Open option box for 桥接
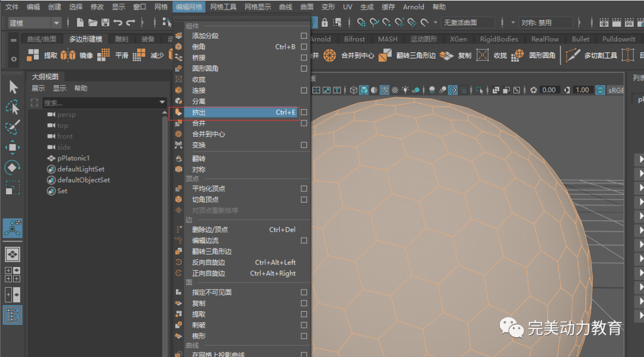The image size is (644, 357). (304, 57)
